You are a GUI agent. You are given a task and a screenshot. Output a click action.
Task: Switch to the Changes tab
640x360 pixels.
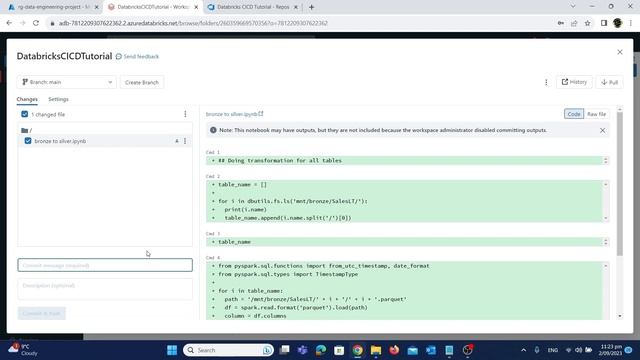click(27, 99)
